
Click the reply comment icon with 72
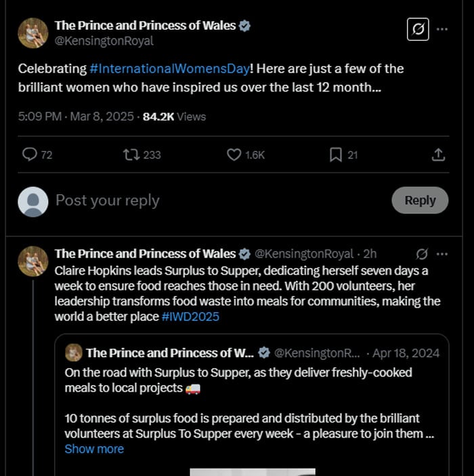coord(30,155)
